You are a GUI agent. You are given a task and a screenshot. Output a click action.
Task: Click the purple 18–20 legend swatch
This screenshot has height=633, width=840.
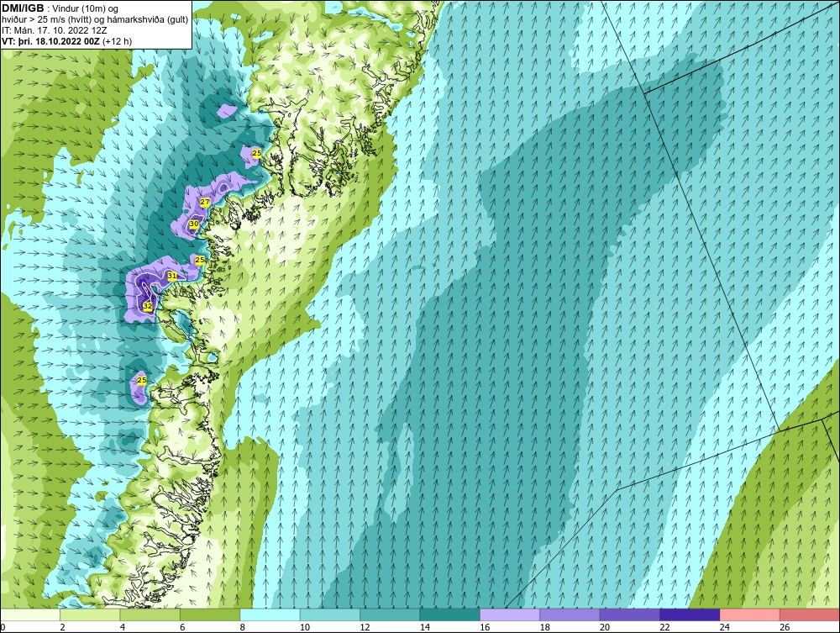tap(570, 615)
